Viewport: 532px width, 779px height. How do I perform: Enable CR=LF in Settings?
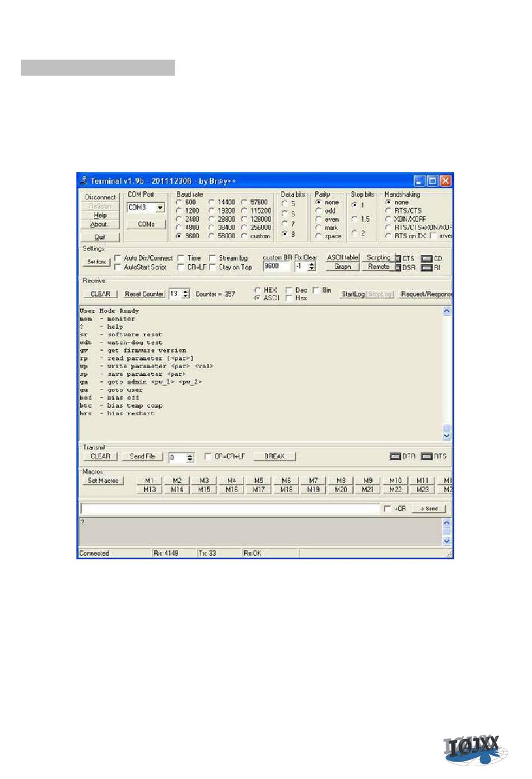pos(181,267)
